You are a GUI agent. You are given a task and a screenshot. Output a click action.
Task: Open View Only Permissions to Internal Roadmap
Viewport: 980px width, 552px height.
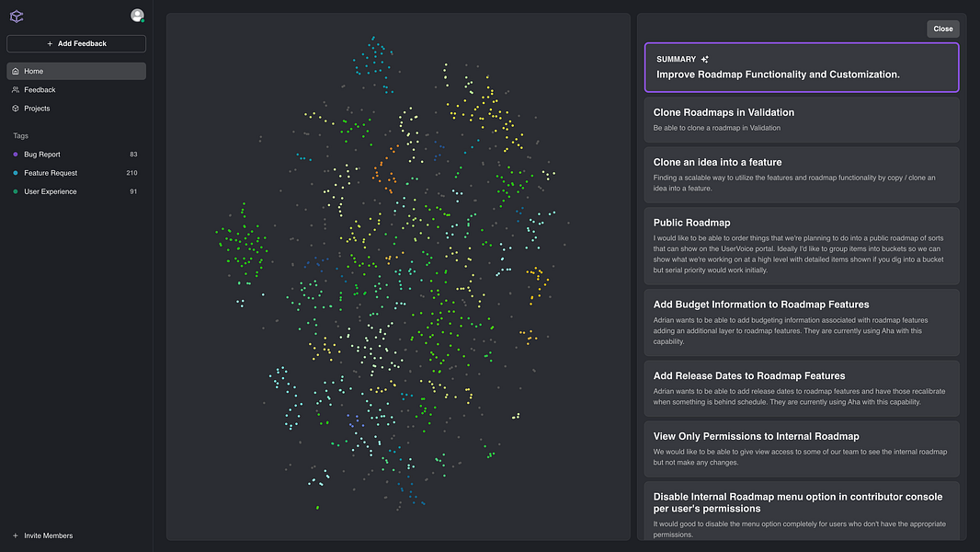pos(802,449)
